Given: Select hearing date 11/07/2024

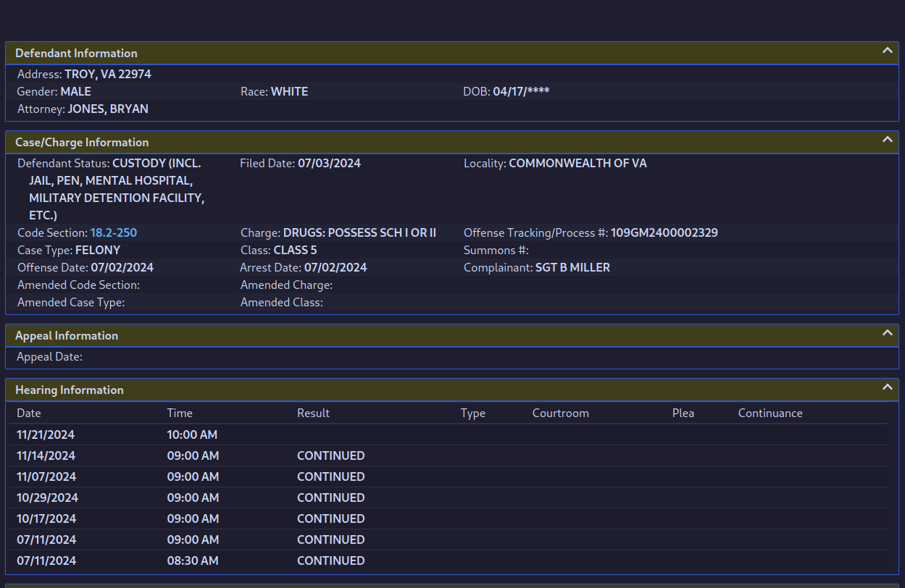Looking at the screenshot, I should pyautogui.click(x=46, y=476).
